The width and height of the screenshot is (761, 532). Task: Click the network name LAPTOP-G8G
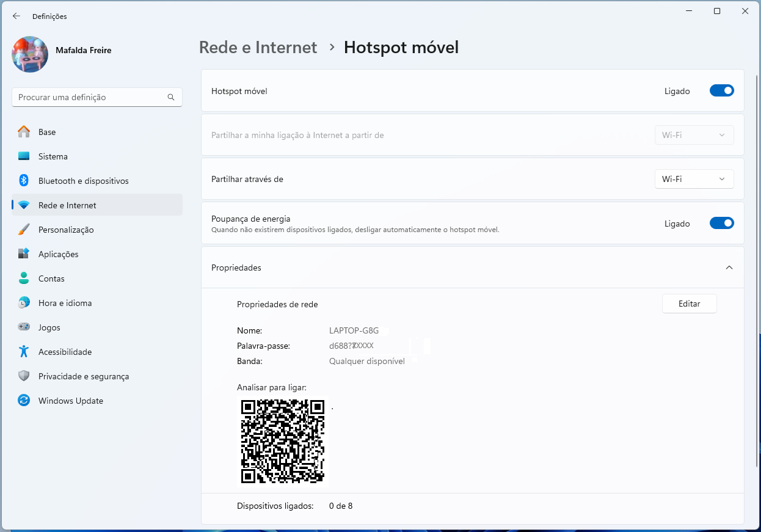click(354, 330)
